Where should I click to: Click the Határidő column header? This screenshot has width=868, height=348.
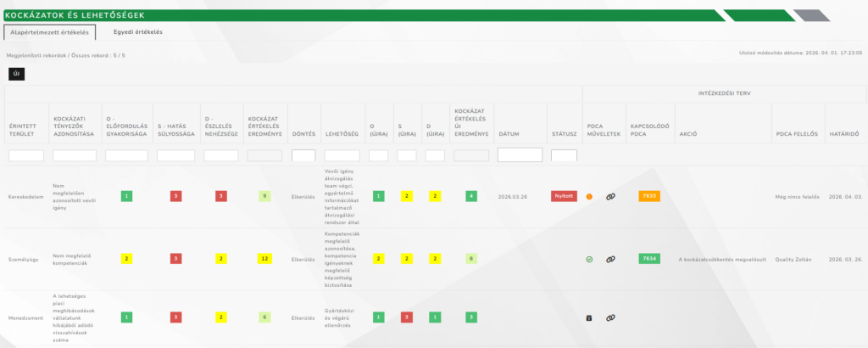(x=845, y=133)
